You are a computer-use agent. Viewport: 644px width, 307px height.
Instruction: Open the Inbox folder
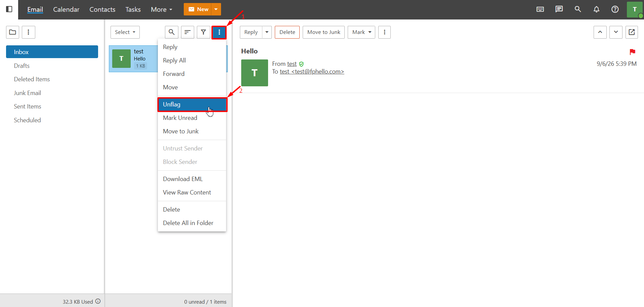(52, 52)
